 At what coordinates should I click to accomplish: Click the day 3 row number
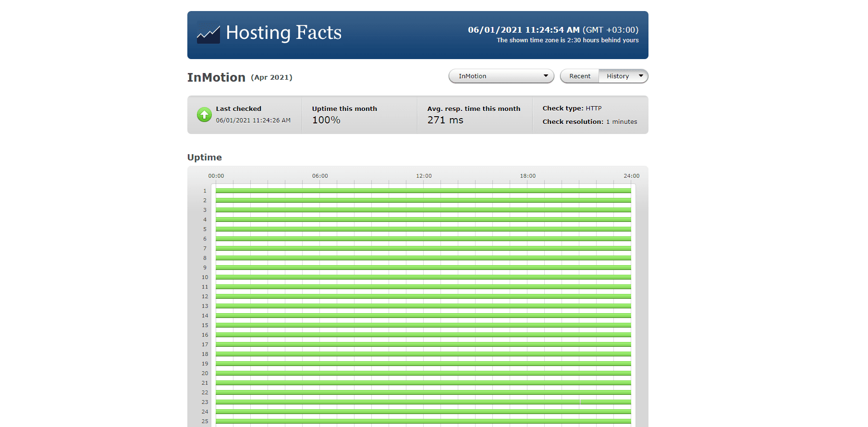point(205,210)
